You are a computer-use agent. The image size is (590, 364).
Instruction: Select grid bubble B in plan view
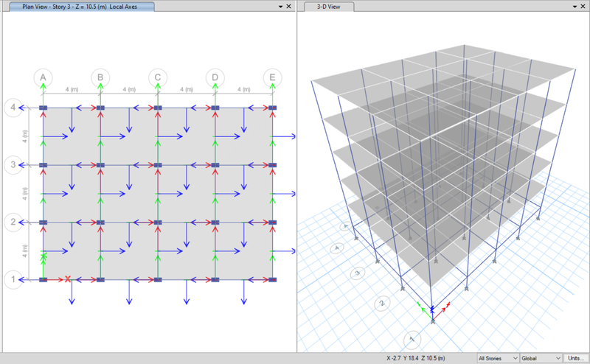pos(100,78)
